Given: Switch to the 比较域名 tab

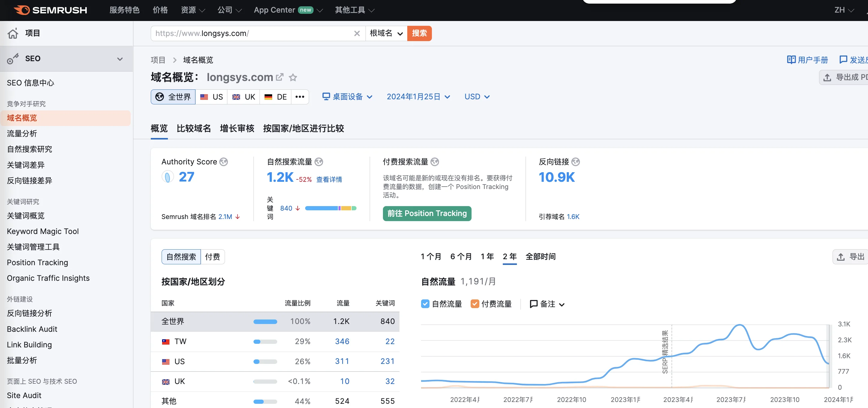Looking at the screenshot, I should tap(194, 128).
